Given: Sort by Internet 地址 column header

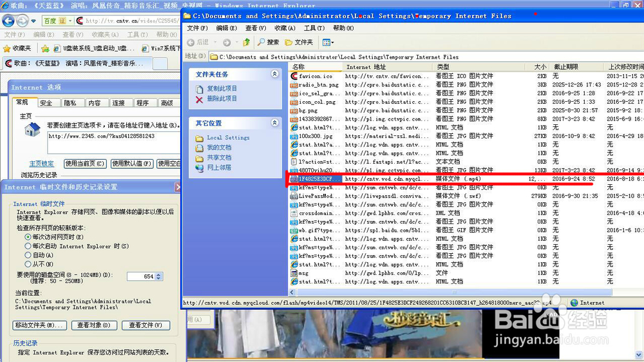Looking at the screenshot, I should (x=387, y=67).
